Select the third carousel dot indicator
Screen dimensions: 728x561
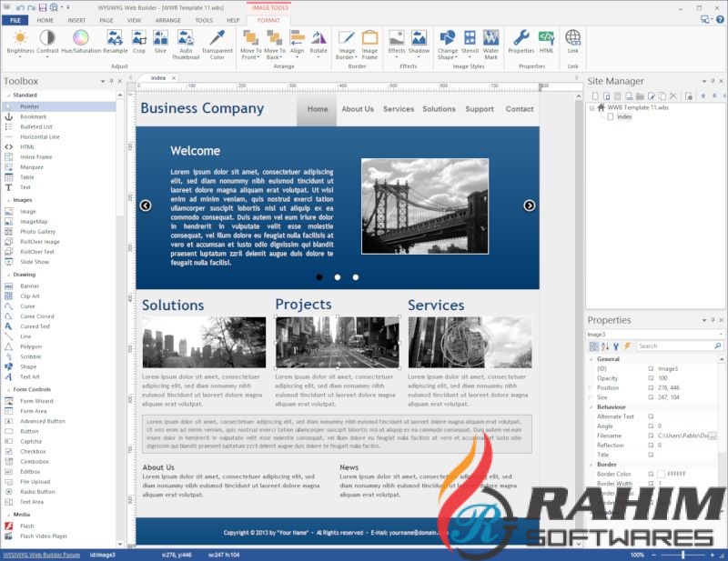click(356, 277)
